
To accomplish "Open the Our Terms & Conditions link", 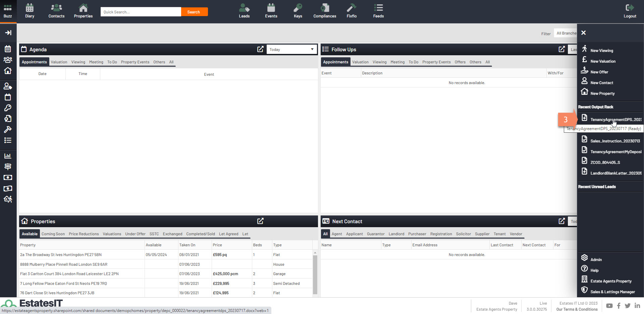I will pos(577,309).
